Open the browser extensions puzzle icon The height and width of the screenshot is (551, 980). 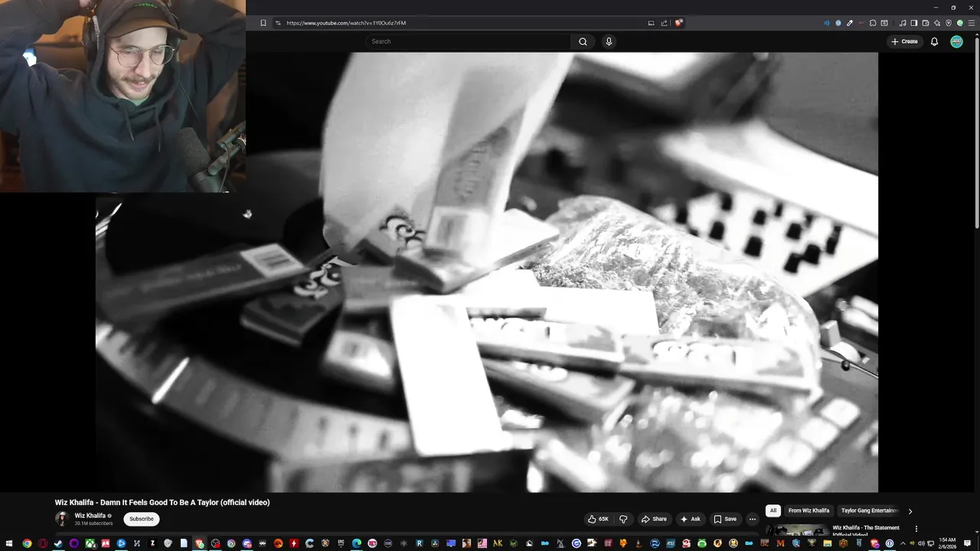coord(873,23)
